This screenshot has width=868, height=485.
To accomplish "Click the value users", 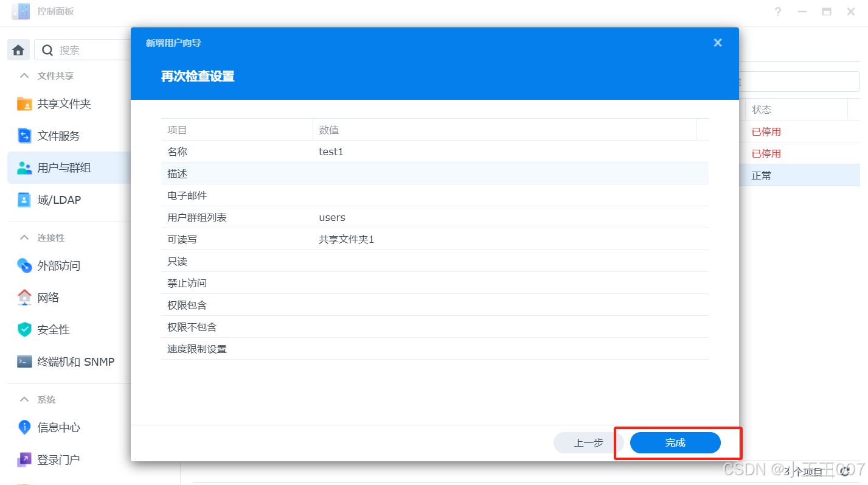I will point(332,217).
